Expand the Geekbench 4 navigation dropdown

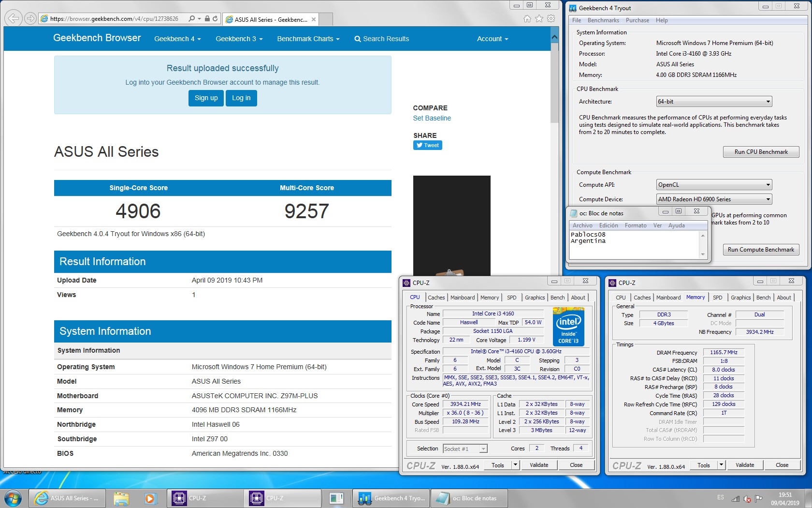[x=177, y=39]
